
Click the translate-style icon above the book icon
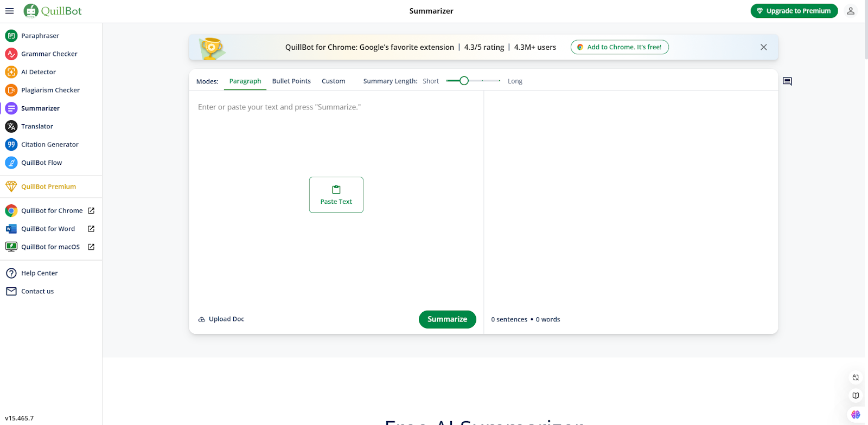tap(856, 377)
